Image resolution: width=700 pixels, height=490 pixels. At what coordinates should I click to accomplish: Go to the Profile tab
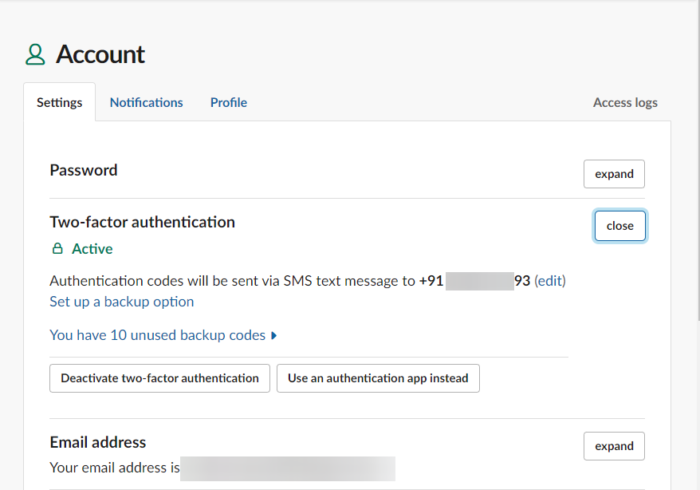tap(228, 102)
